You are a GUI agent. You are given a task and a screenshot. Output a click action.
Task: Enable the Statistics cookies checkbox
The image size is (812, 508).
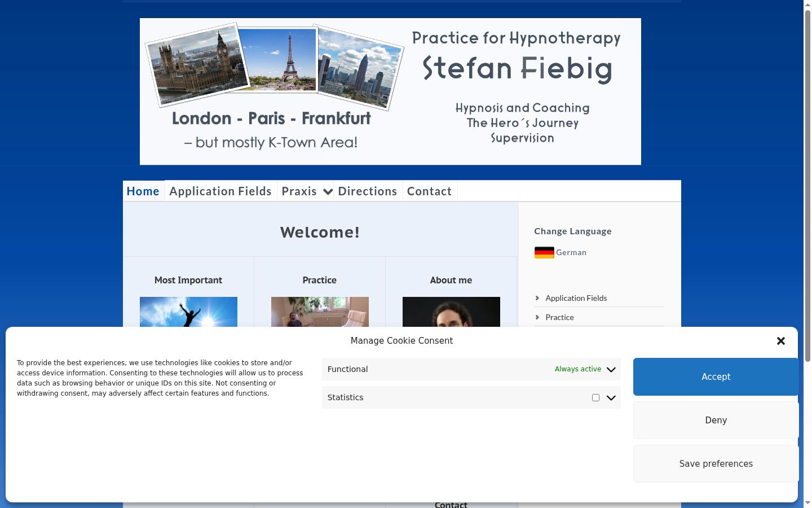[595, 397]
